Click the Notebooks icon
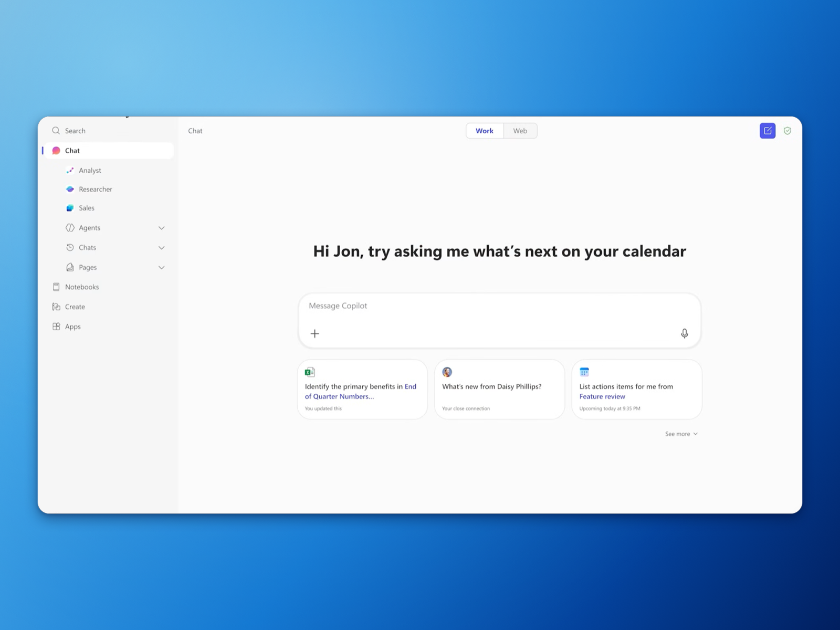The image size is (840, 630). pyautogui.click(x=56, y=287)
